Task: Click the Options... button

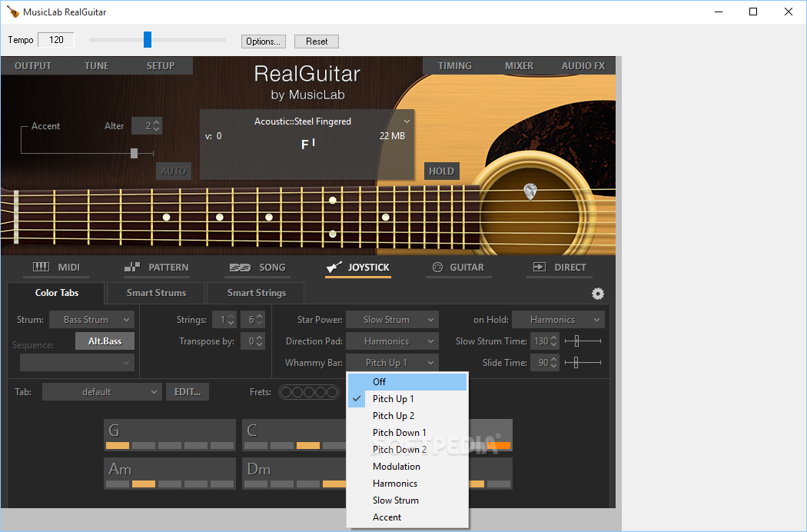Action: pos(263,42)
